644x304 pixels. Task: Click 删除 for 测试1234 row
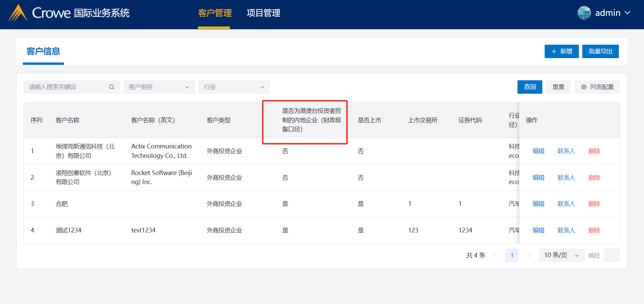click(x=594, y=230)
